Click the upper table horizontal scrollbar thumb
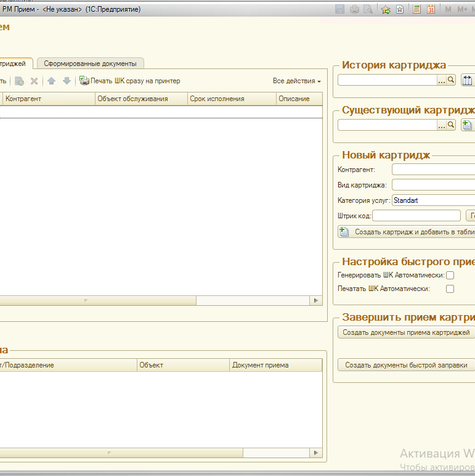 click(x=98, y=300)
